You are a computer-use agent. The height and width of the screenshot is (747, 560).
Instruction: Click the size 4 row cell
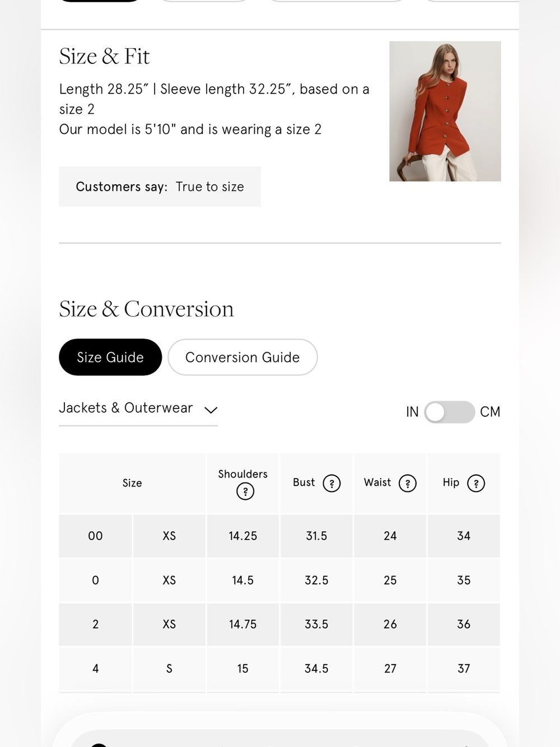click(x=95, y=669)
